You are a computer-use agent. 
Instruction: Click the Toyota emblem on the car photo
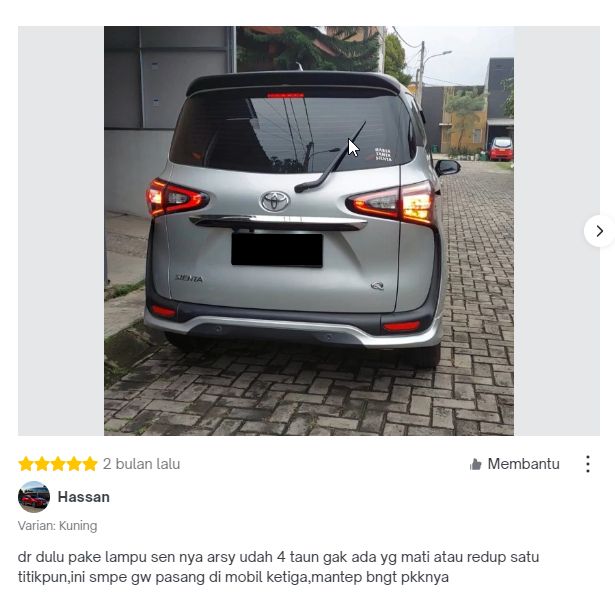[x=275, y=201]
